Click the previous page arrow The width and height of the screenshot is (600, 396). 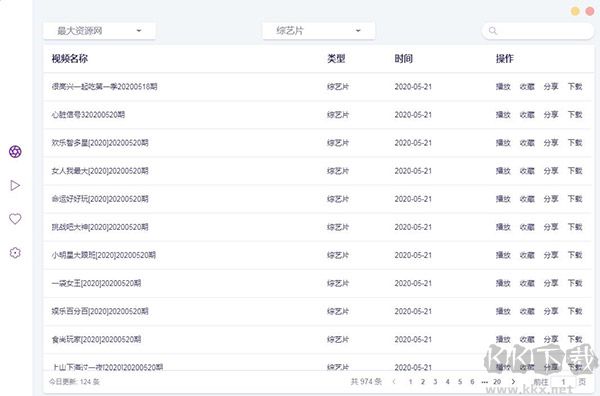[x=394, y=382]
